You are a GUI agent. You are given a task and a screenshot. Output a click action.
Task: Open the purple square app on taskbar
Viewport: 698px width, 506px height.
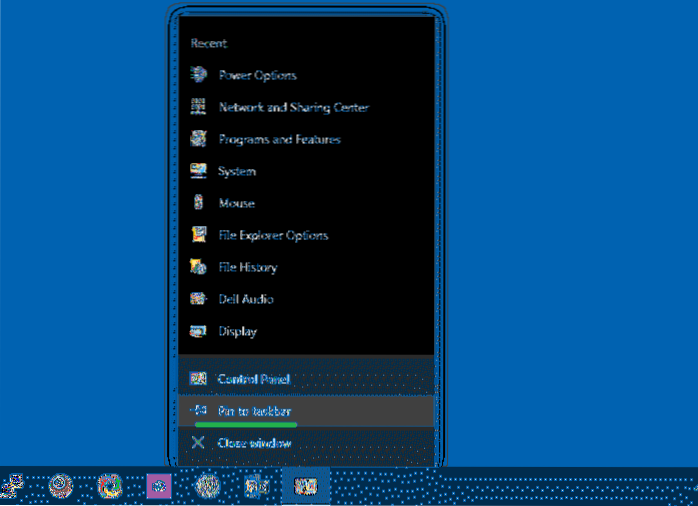158,486
